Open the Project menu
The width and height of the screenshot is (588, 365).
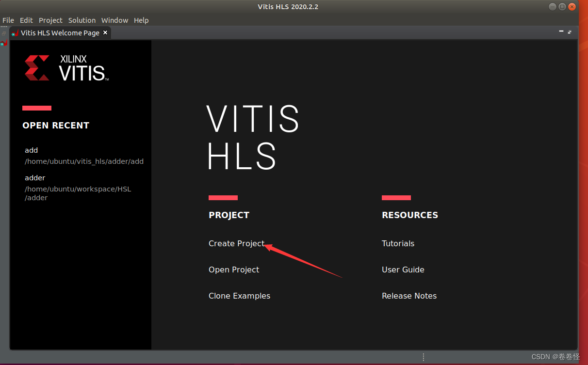[50, 20]
